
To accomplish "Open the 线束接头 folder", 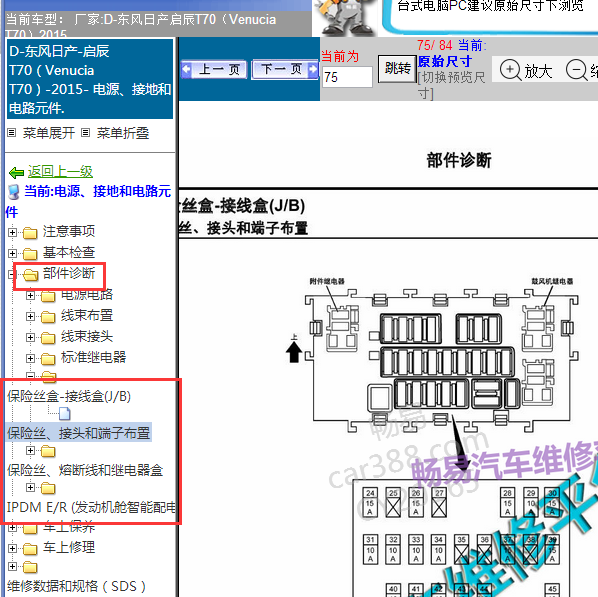I will (87, 336).
